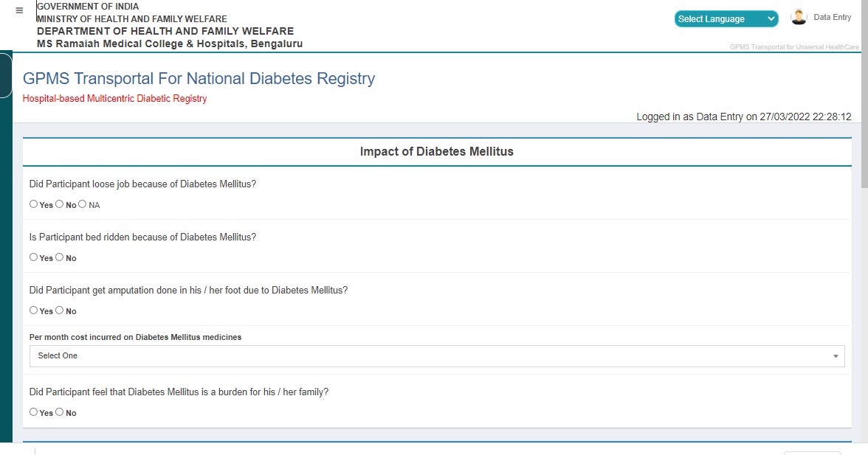Image resolution: width=868 pixels, height=455 pixels.
Task: Choose NA for the job loss question
Action: click(x=82, y=204)
